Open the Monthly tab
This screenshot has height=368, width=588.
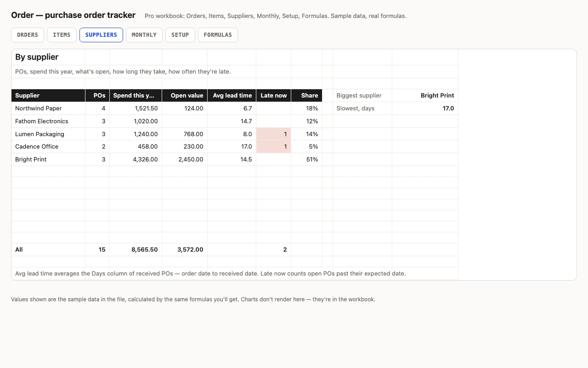pyautogui.click(x=144, y=35)
